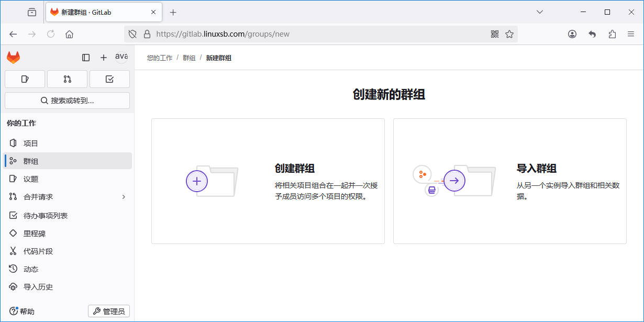
Task: Open merge requests shortcut icon
Action: [67, 79]
